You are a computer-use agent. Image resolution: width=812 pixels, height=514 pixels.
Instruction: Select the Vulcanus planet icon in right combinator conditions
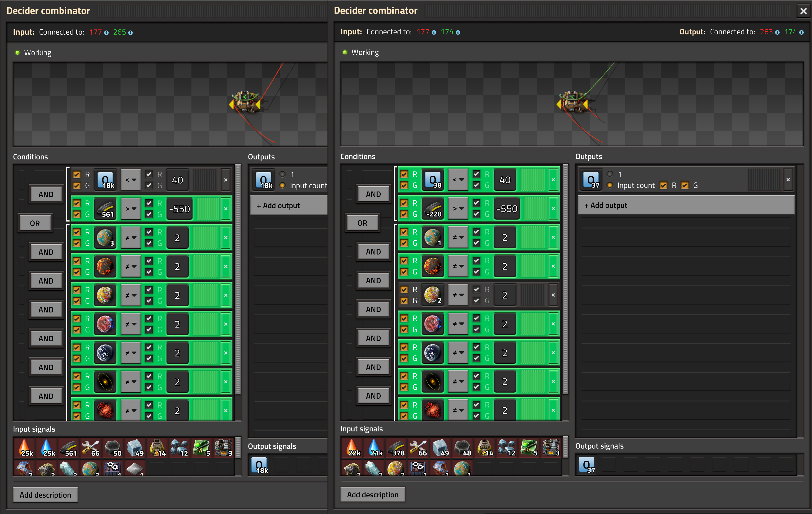433,266
